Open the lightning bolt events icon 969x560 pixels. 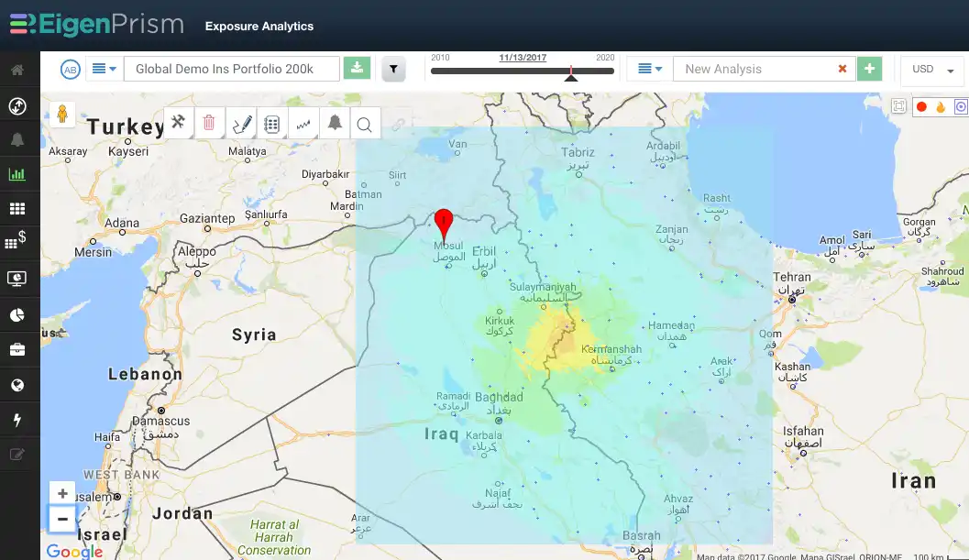[x=17, y=420]
